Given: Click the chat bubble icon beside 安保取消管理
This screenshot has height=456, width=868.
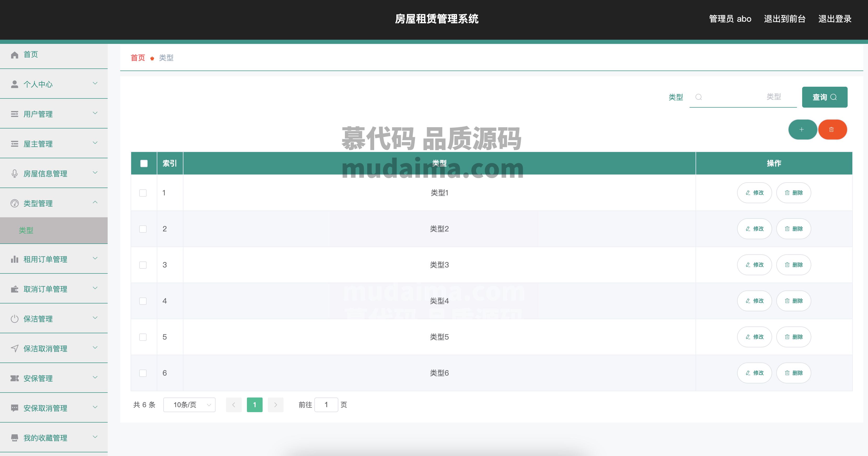Looking at the screenshot, I should (14, 408).
